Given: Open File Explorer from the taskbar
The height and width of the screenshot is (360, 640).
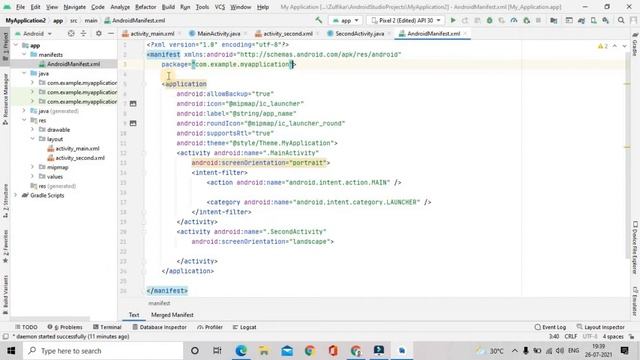Looking at the screenshot, I should pos(264,351).
